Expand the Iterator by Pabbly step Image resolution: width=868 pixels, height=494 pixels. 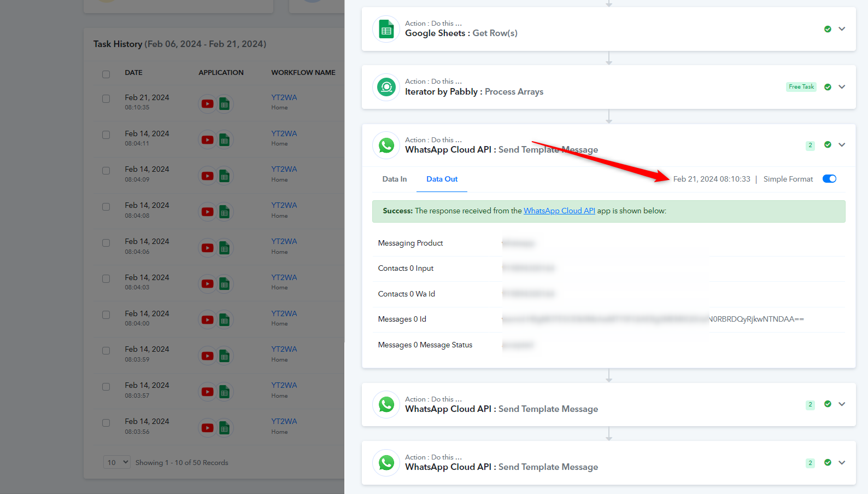842,87
